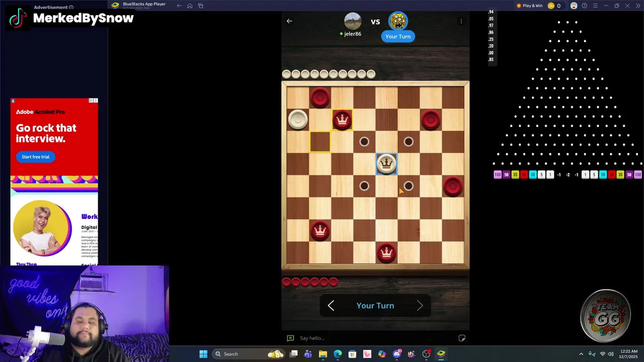644x362 pixels.
Task: Open Discord from the taskbar
Action: [x=397, y=354]
